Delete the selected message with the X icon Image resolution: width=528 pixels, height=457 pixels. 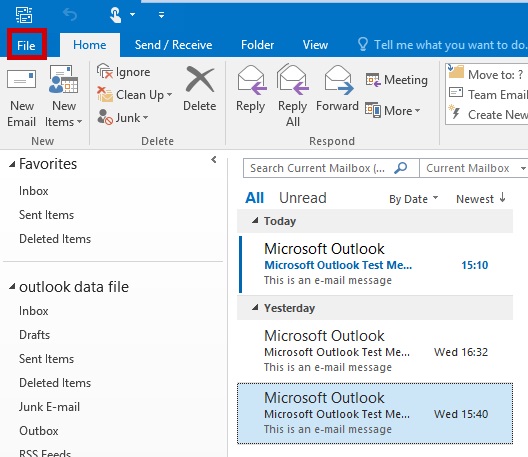coord(200,79)
